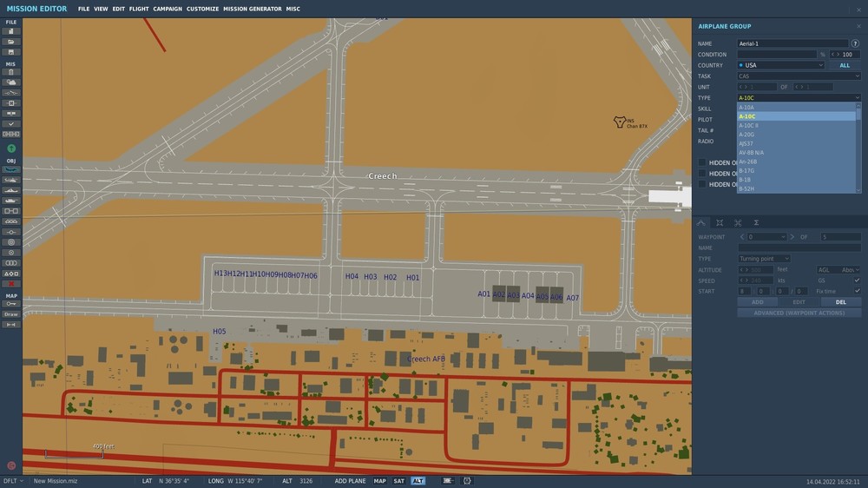Open the Briefing clipboard icon under MIS
Image resolution: width=868 pixels, height=488 pixels.
click(11, 72)
